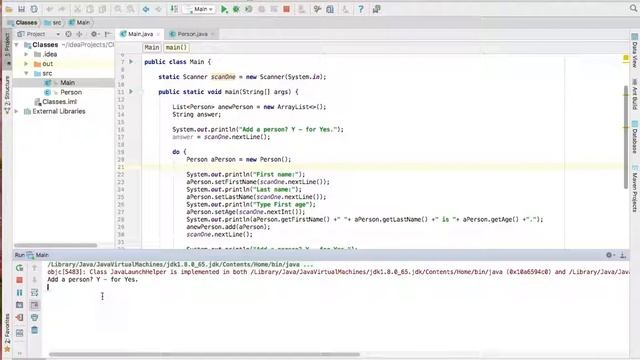The width and height of the screenshot is (640, 360).
Task: Click the Print icon in the Run panel
Action: [35, 318]
